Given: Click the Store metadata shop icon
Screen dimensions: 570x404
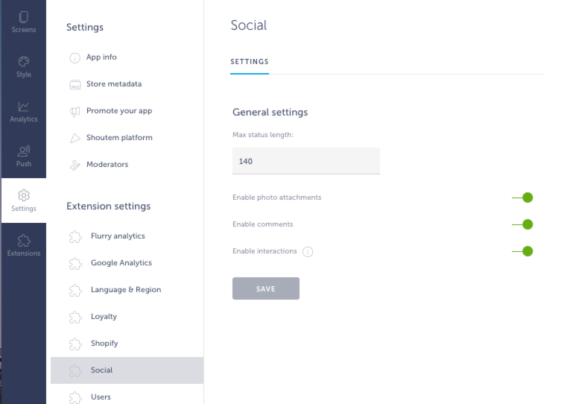Looking at the screenshot, I should (x=75, y=84).
